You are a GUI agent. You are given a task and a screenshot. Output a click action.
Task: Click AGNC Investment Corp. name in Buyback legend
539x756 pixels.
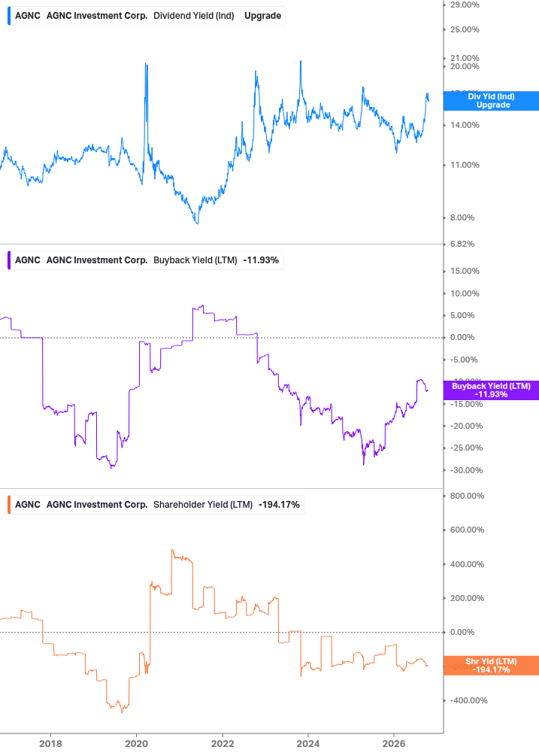click(x=97, y=260)
